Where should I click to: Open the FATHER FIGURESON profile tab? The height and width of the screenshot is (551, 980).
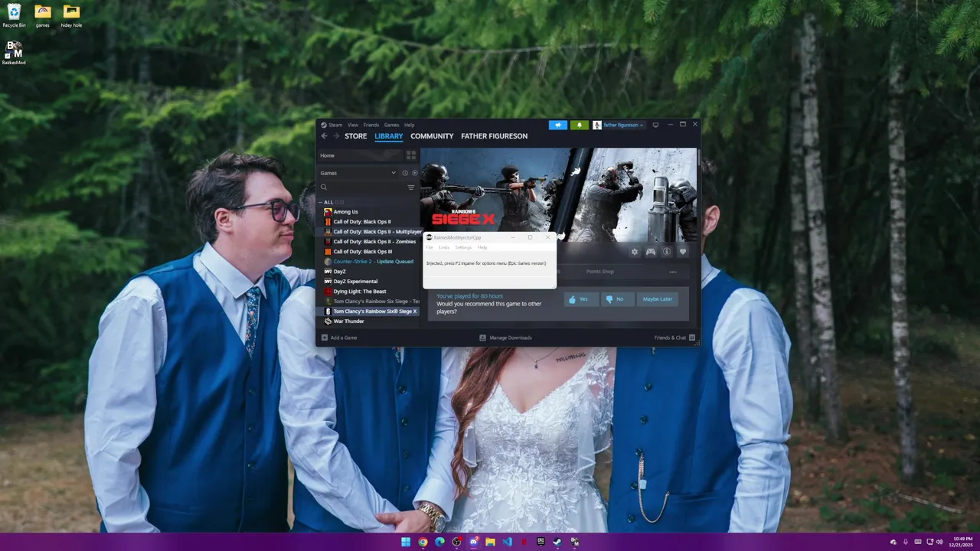[x=494, y=136]
